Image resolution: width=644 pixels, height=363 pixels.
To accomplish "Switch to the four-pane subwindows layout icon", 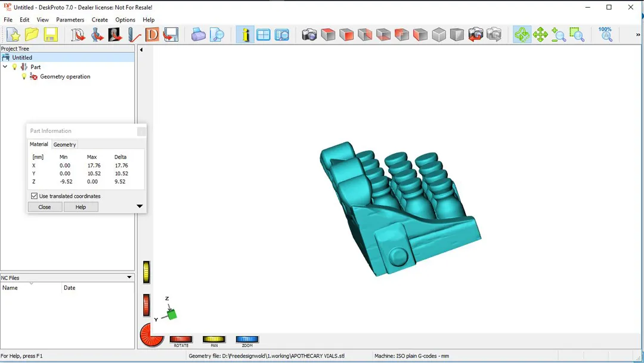I will click(x=264, y=35).
